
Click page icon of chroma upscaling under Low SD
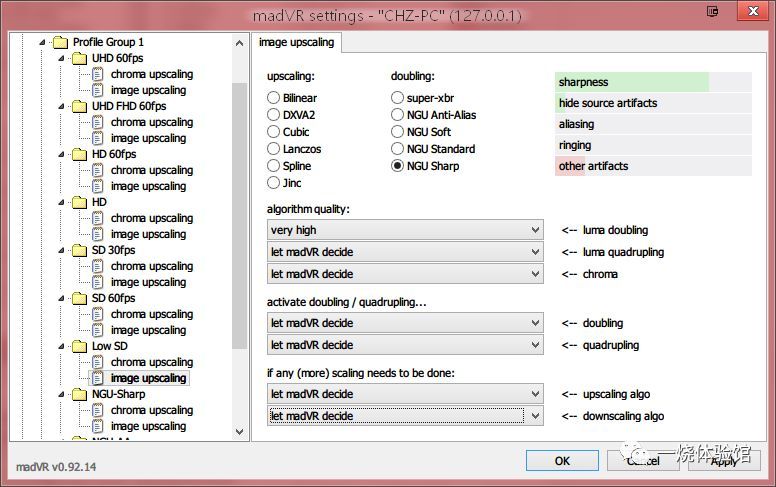pos(97,362)
